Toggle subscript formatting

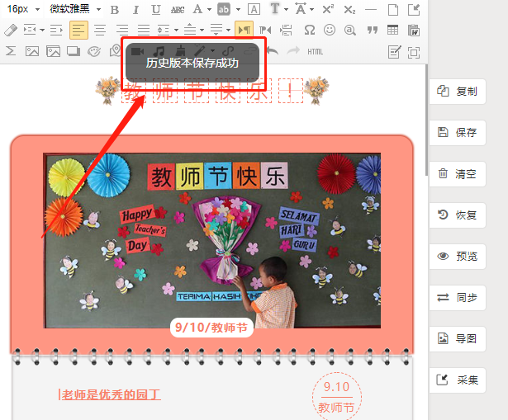coord(349,10)
